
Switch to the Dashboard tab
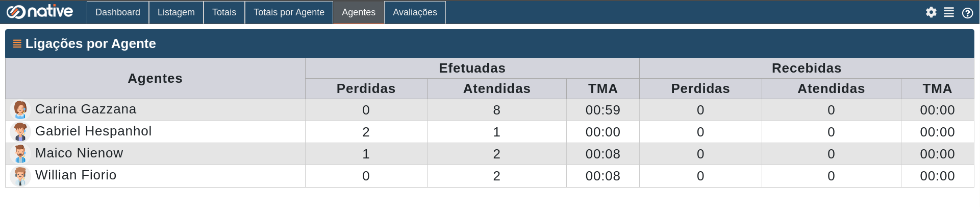click(x=118, y=12)
